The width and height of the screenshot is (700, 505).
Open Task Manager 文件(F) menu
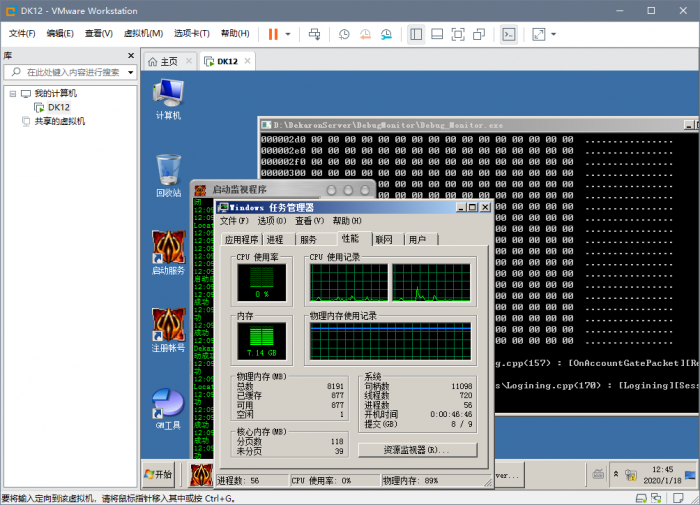click(234, 221)
